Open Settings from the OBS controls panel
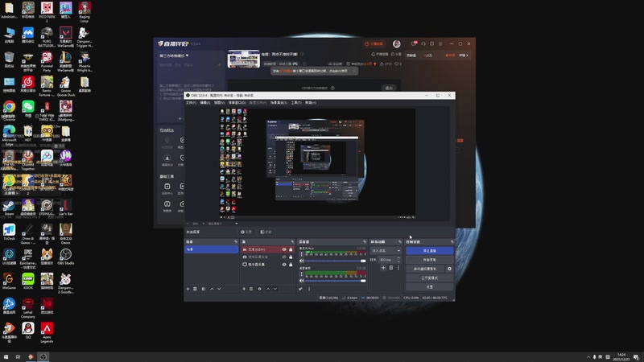The width and height of the screenshot is (644, 362). tap(429, 287)
